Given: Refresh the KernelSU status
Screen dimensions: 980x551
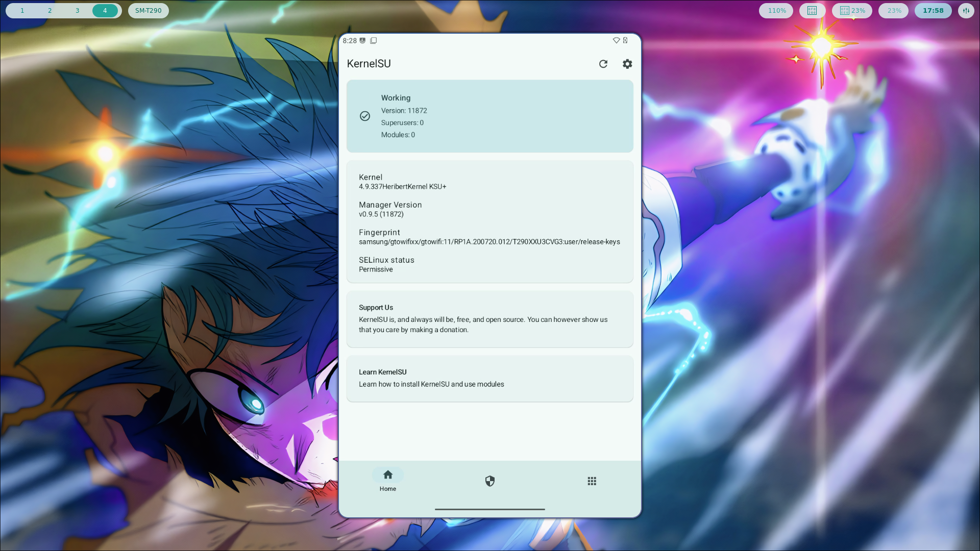Looking at the screenshot, I should (603, 64).
